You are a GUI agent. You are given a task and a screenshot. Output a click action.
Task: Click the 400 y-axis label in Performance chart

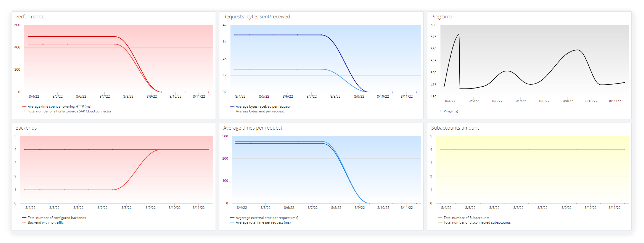tap(17, 47)
